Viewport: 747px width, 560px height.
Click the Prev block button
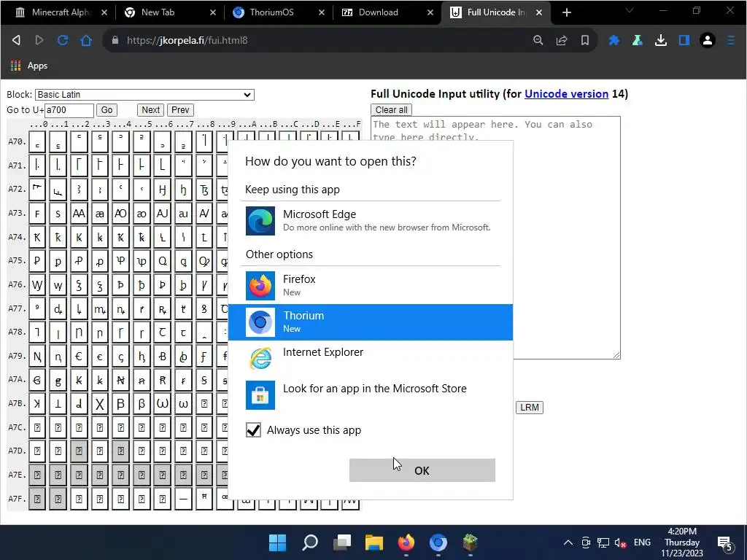180,110
